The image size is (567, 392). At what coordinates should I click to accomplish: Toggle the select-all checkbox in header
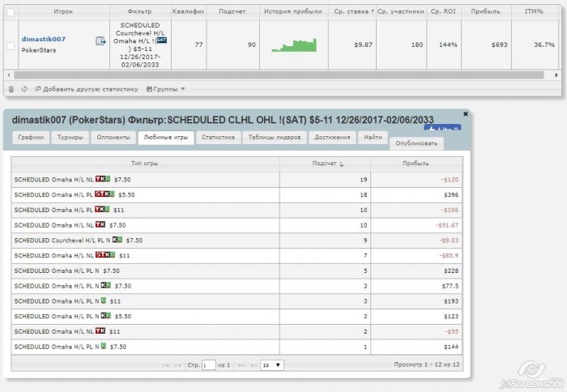click(11, 12)
